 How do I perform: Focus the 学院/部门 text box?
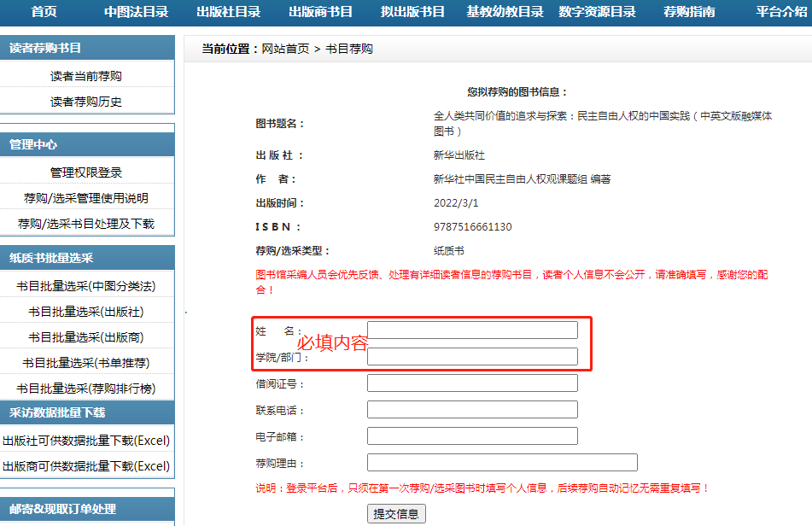coord(472,357)
